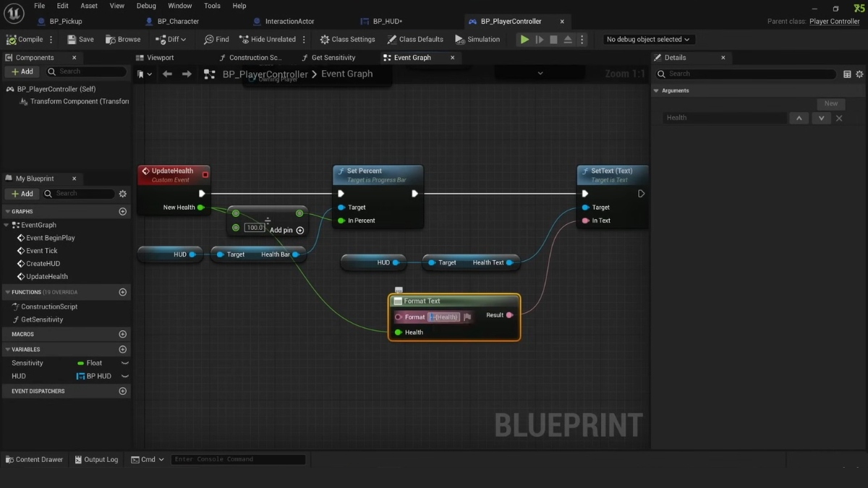Open the Blueprints menu Debug

tap(146, 6)
